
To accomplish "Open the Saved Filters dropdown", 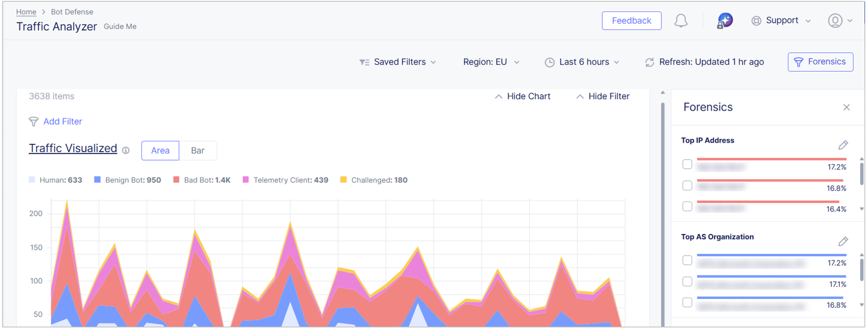I will point(398,62).
